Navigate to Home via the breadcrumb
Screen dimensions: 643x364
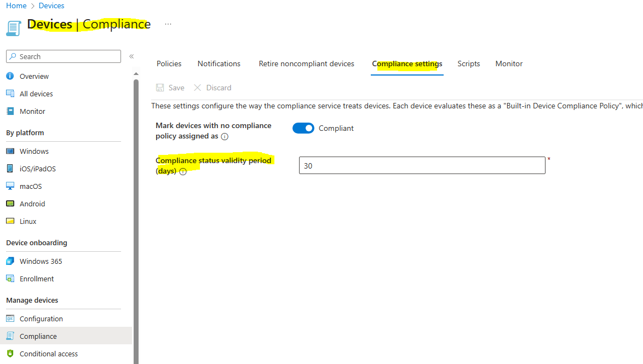point(16,5)
